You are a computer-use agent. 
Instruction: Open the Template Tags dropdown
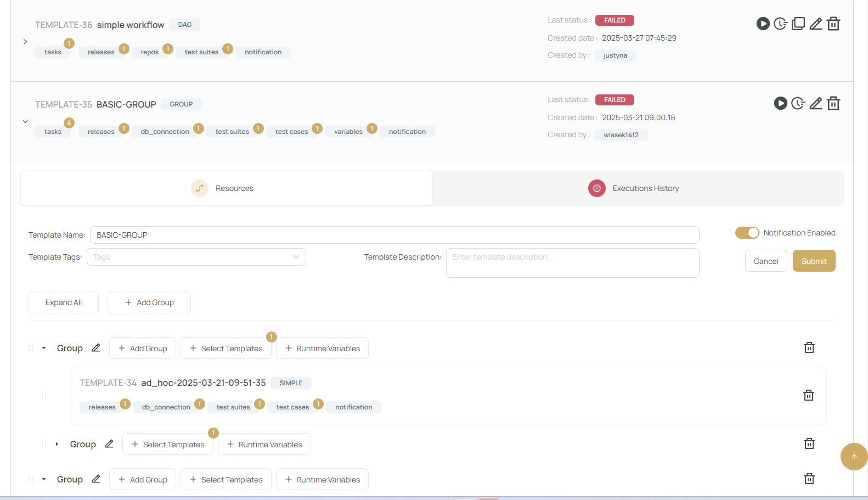196,257
